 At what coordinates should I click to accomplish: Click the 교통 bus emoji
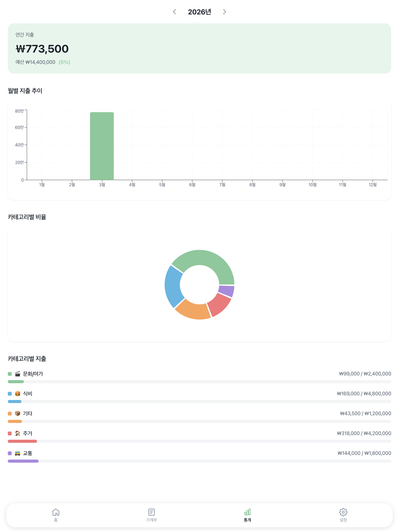click(x=18, y=453)
